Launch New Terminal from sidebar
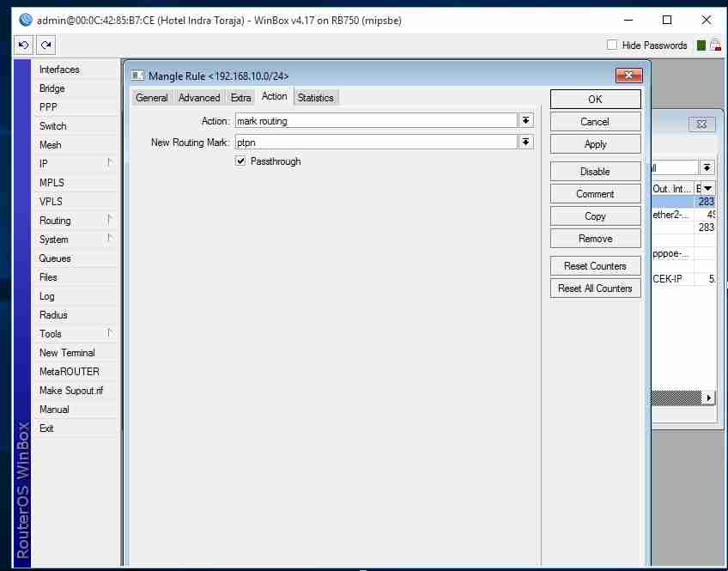728x571 pixels. pos(76,352)
